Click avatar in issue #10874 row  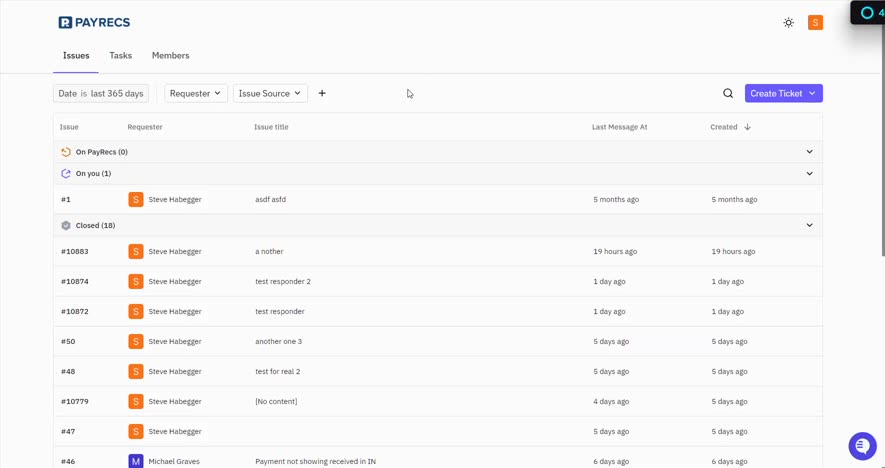click(x=135, y=281)
